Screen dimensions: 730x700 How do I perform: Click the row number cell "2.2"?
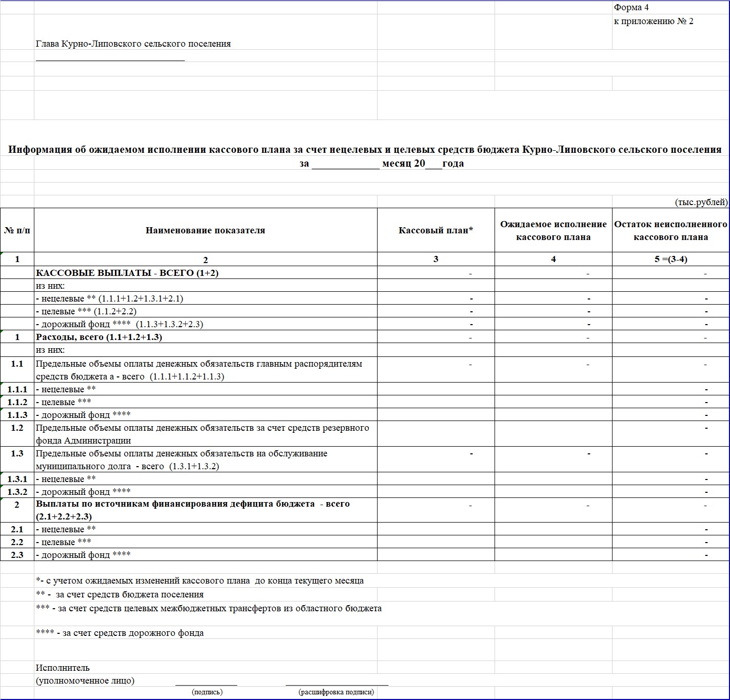(17, 542)
